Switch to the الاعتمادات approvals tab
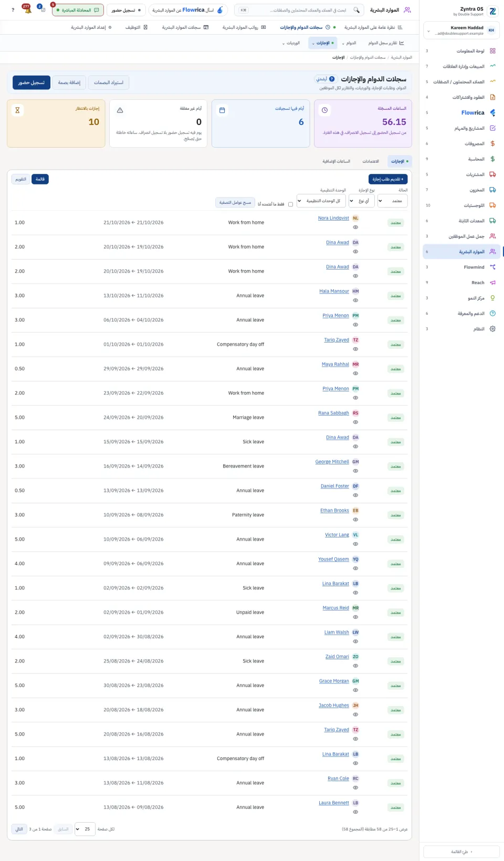The width and height of the screenshot is (504, 861). (x=371, y=161)
